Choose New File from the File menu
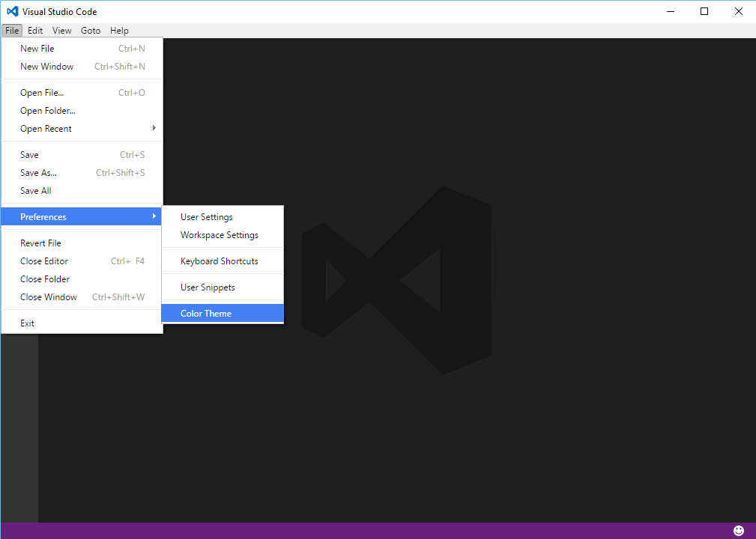The height and width of the screenshot is (539, 756). tap(82, 48)
